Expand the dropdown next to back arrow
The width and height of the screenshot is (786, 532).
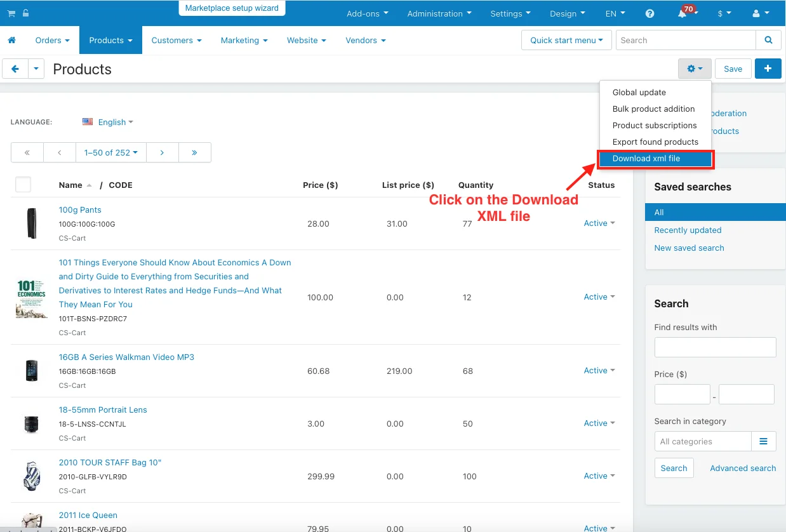(36, 69)
